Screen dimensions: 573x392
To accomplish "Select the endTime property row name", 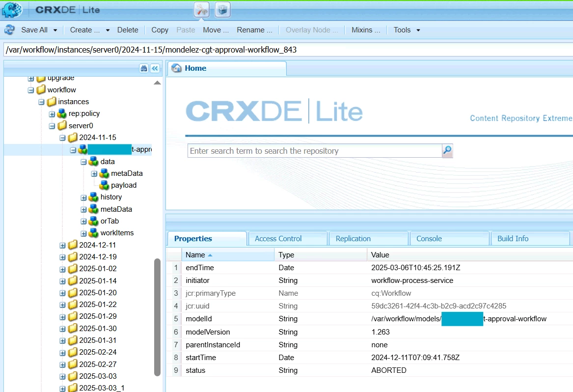I will (x=199, y=268).
